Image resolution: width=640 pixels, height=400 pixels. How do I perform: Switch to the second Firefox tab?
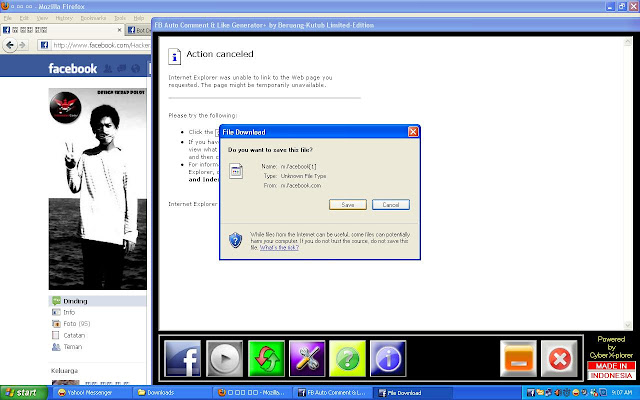tap(138, 30)
